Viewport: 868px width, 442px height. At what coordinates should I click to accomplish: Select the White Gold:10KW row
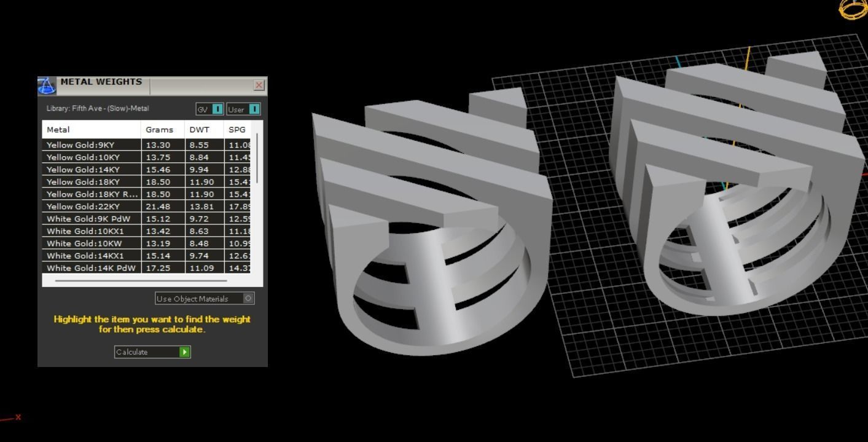[x=147, y=243]
